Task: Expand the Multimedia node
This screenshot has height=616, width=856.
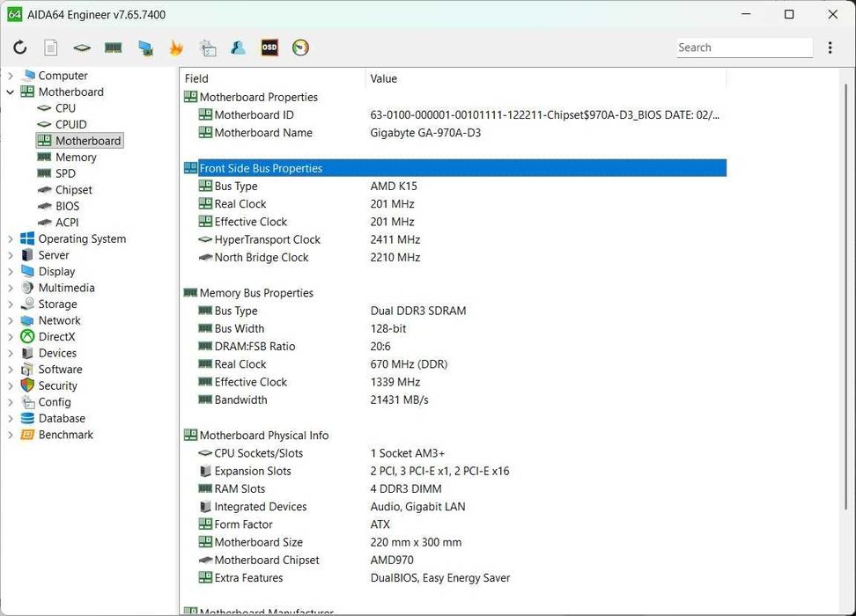Action: tap(11, 288)
